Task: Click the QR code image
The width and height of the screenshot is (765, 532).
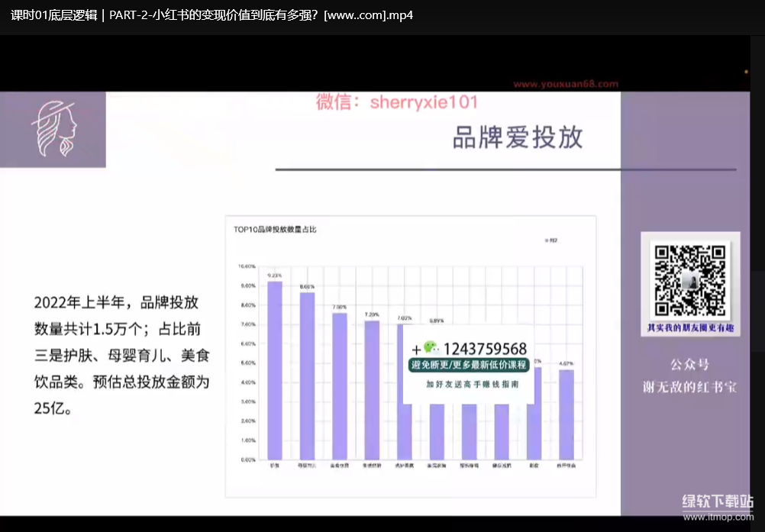Action: pyautogui.click(x=690, y=280)
